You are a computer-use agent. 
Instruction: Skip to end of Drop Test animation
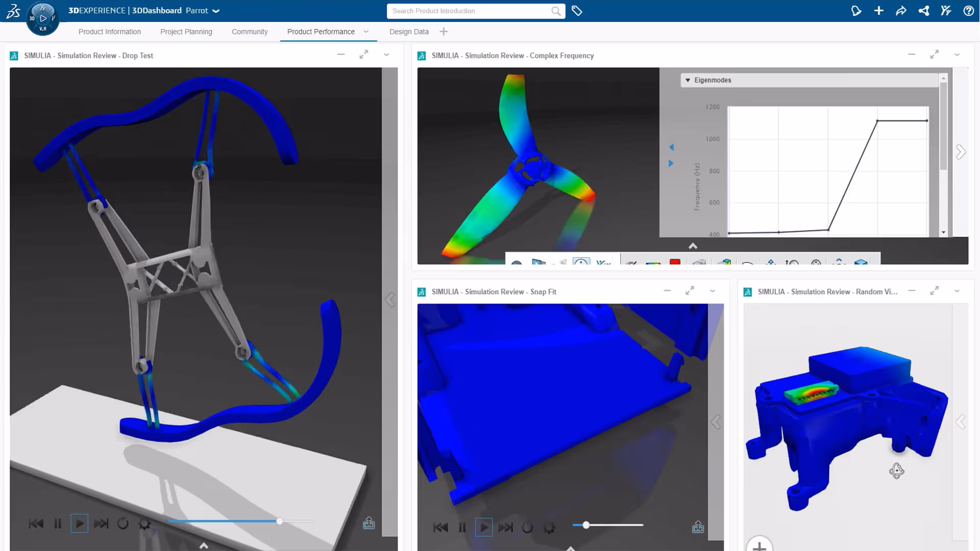pyautogui.click(x=101, y=523)
